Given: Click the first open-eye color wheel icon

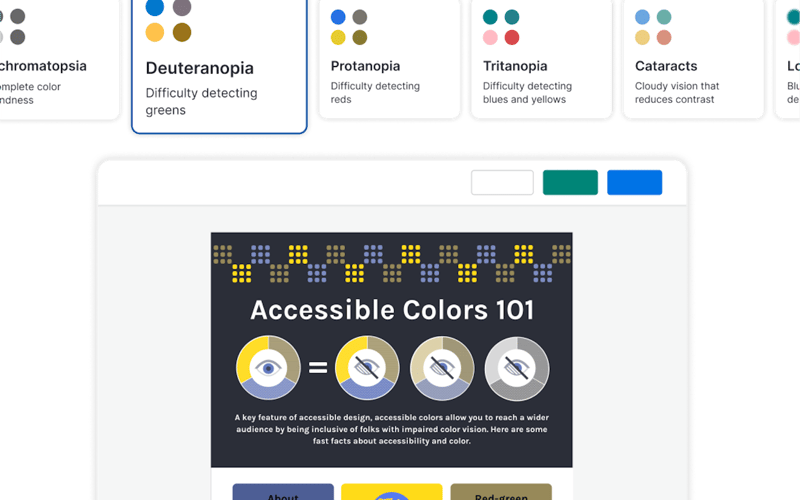Looking at the screenshot, I should (x=268, y=367).
